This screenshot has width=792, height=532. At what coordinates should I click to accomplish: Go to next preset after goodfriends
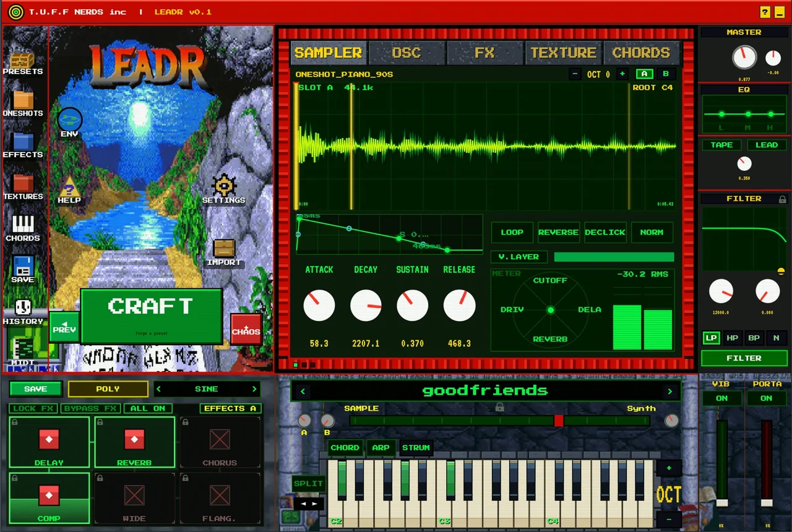pyautogui.click(x=669, y=391)
